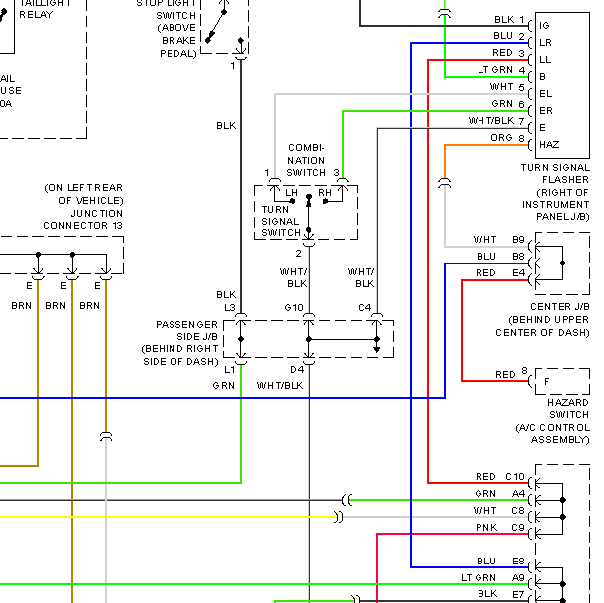Select connector pin L1 on passenger J/B
Screen dimensions: 604x603
click(x=230, y=370)
